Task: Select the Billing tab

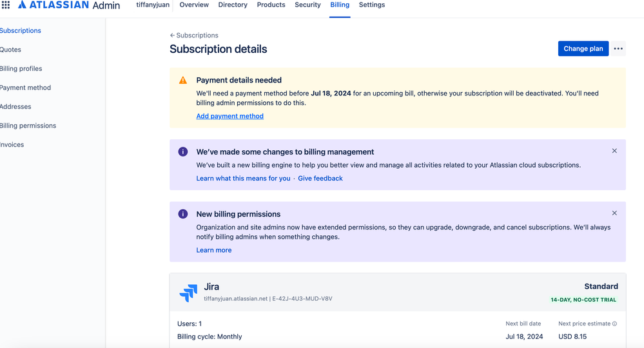Action: pyautogui.click(x=340, y=5)
